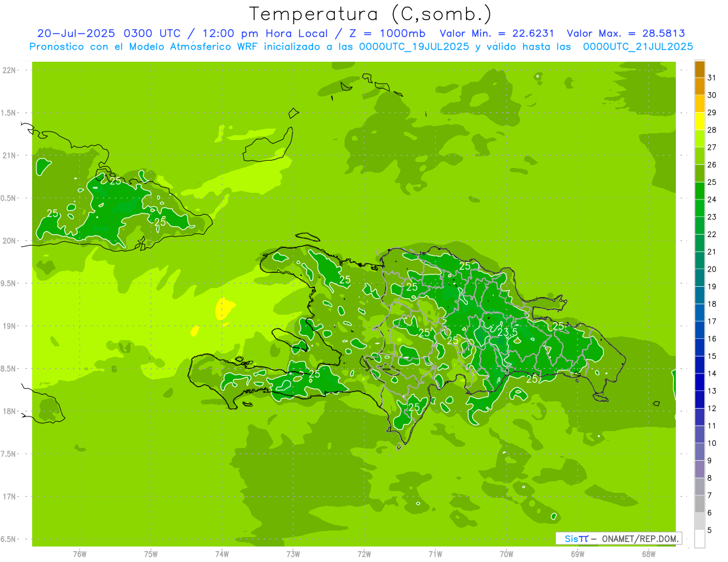The height and width of the screenshot is (562, 728).
Task: Click the 22N latitude axis label
Action: coord(9,70)
